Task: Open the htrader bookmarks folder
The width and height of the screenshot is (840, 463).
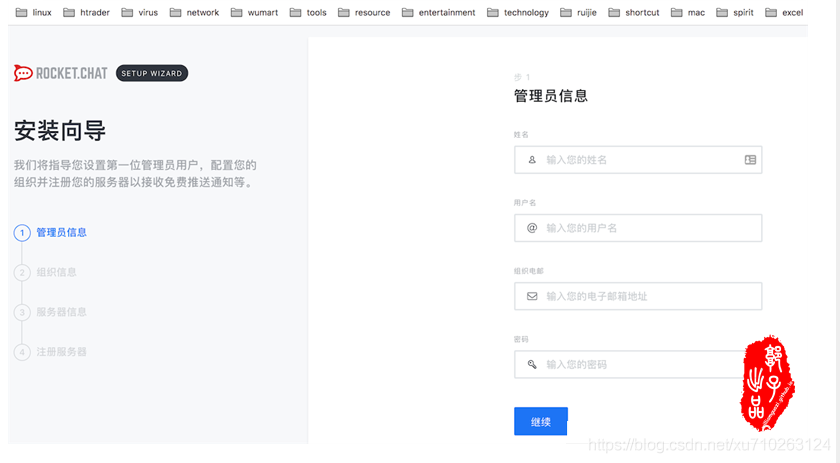Action: (x=86, y=12)
